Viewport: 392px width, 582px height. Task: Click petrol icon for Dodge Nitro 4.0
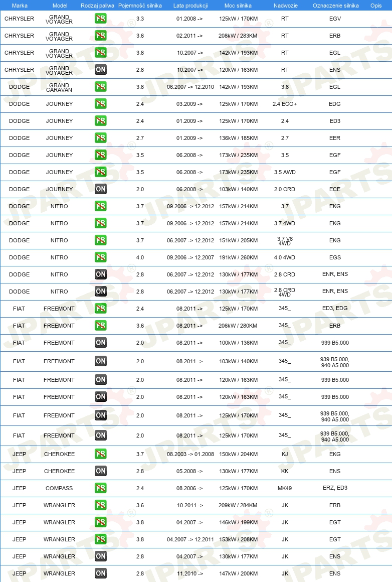(100, 257)
